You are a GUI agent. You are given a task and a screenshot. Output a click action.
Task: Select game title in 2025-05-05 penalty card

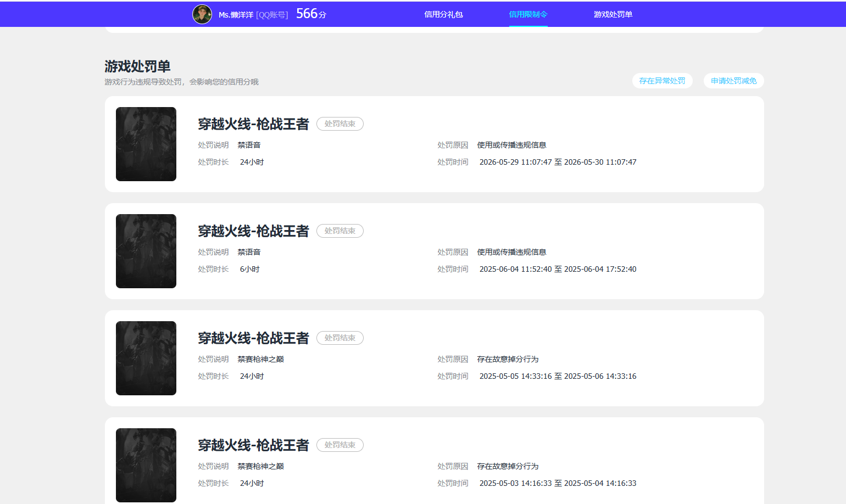[x=253, y=338]
